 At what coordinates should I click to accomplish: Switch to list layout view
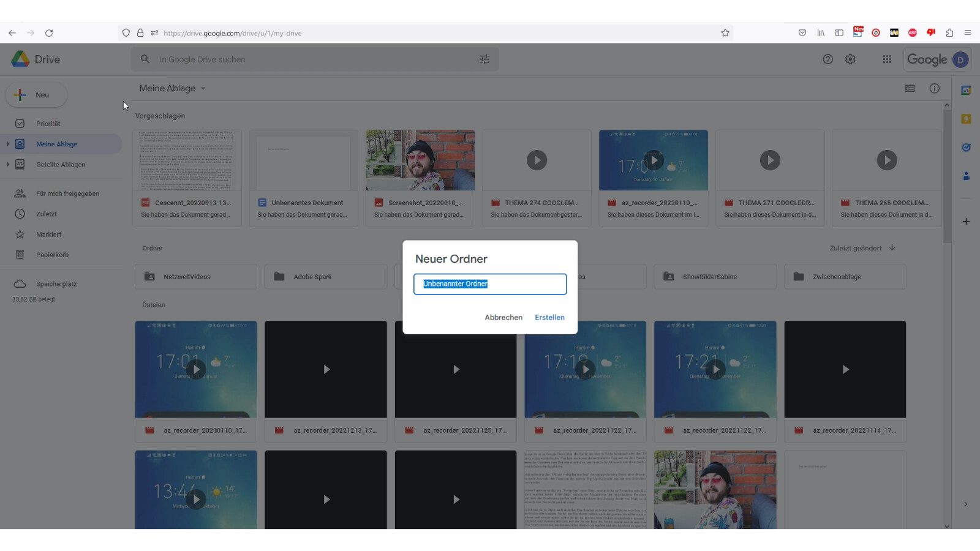click(x=910, y=88)
